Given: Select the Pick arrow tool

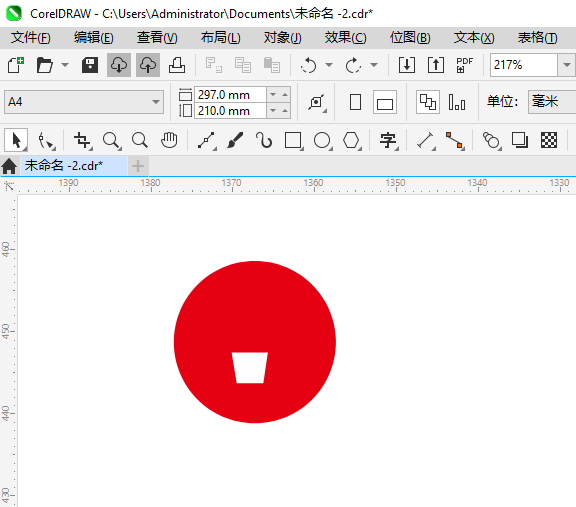Looking at the screenshot, I should pyautogui.click(x=16, y=140).
